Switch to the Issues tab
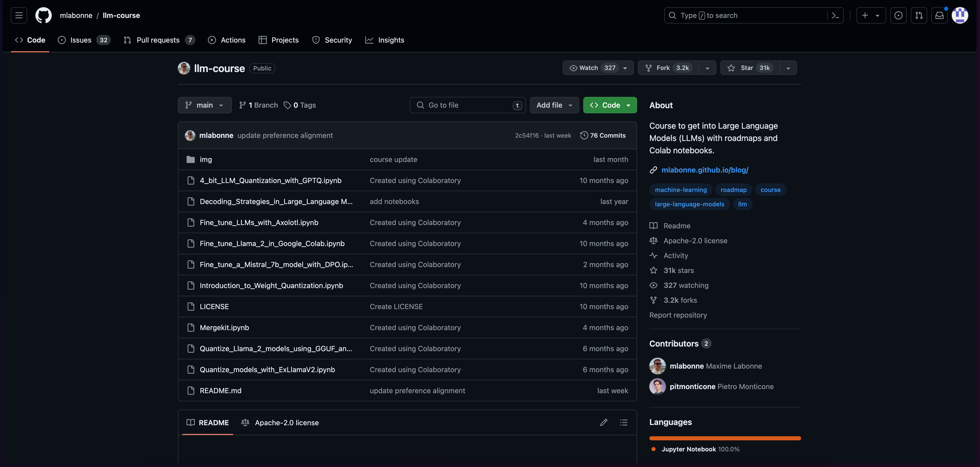The image size is (980, 467). click(x=84, y=40)
